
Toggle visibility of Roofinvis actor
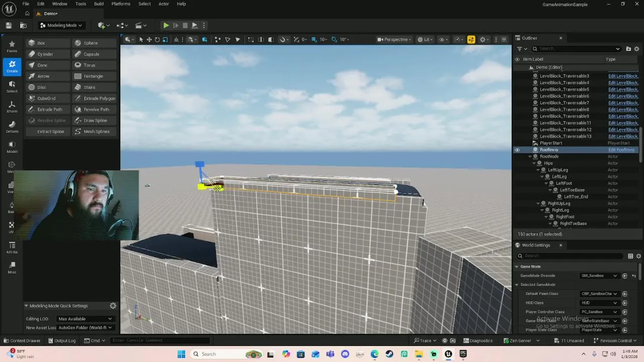point(517,150)
